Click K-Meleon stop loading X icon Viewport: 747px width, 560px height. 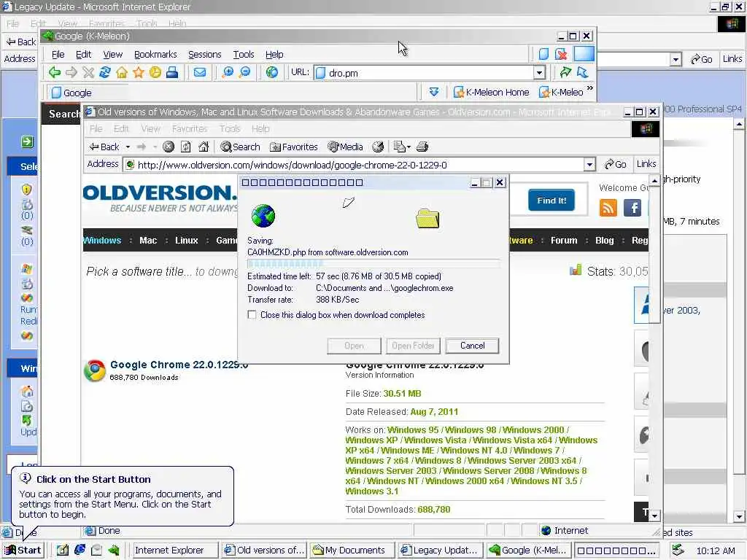88,72
